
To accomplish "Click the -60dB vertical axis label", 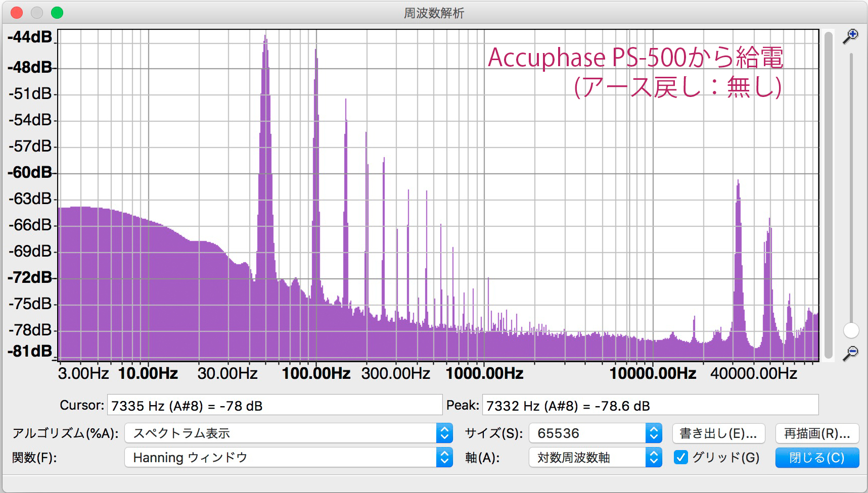I will (x=30, y=172).
